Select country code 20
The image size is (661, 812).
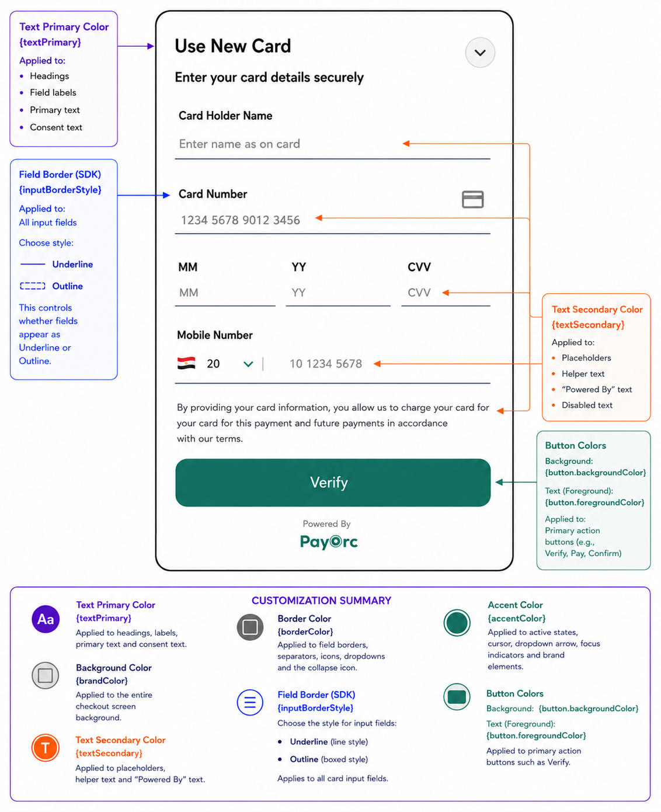click(x=213, y=364)
